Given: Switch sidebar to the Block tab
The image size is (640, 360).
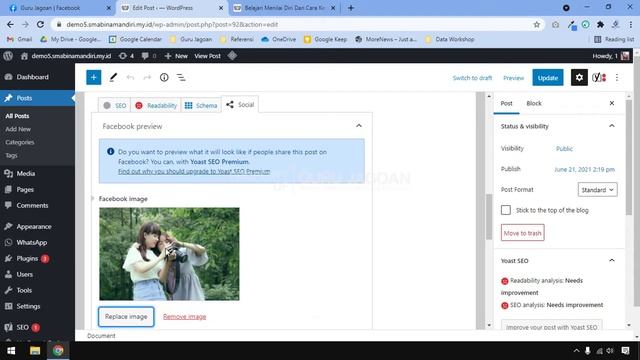Looking at the screenshot, I should pyautogui.click(x=533, y=103).
